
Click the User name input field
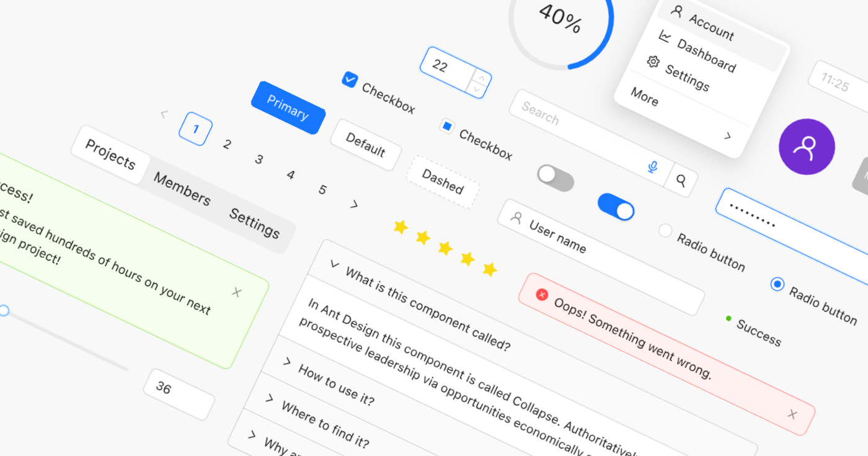pyautogui.click(x=601, y=257)
